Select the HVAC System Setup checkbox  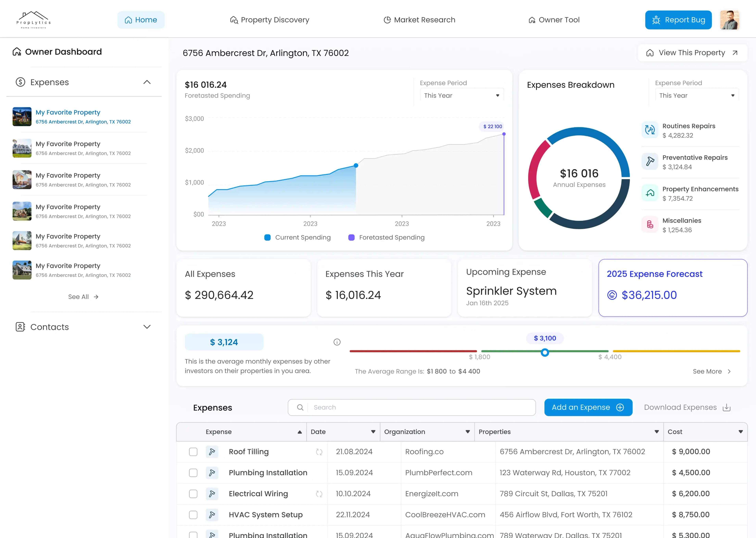193,515
